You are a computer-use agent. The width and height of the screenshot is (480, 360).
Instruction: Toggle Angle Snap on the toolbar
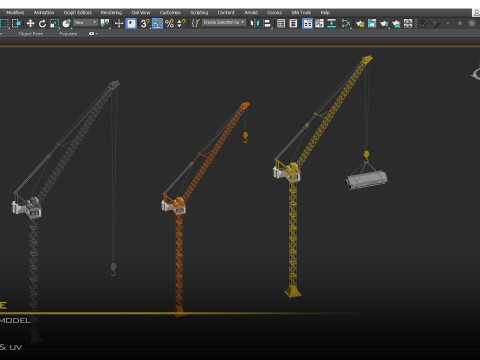coord(157,23)
